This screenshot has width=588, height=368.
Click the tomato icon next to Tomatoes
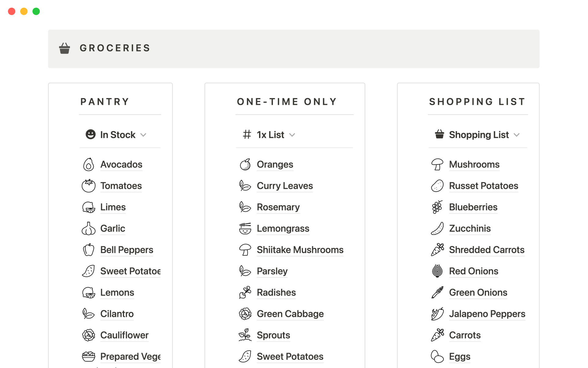tap(89, 186)
